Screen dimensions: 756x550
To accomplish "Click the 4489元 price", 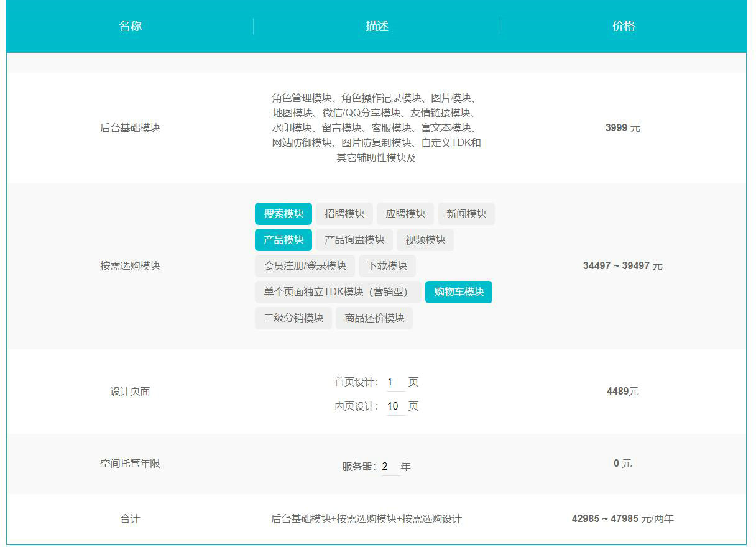I will coord(623,392).
